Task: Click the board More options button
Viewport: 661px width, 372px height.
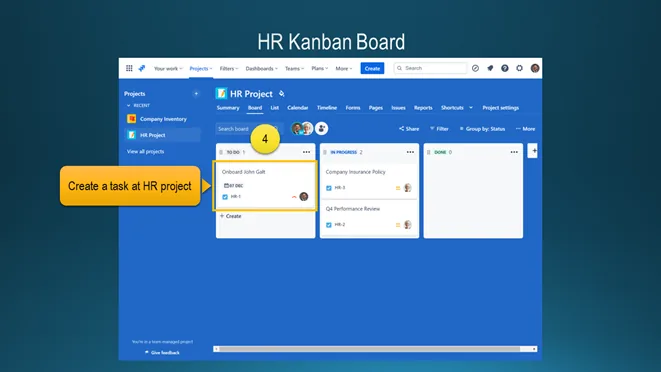Action: tap(525, 129)
